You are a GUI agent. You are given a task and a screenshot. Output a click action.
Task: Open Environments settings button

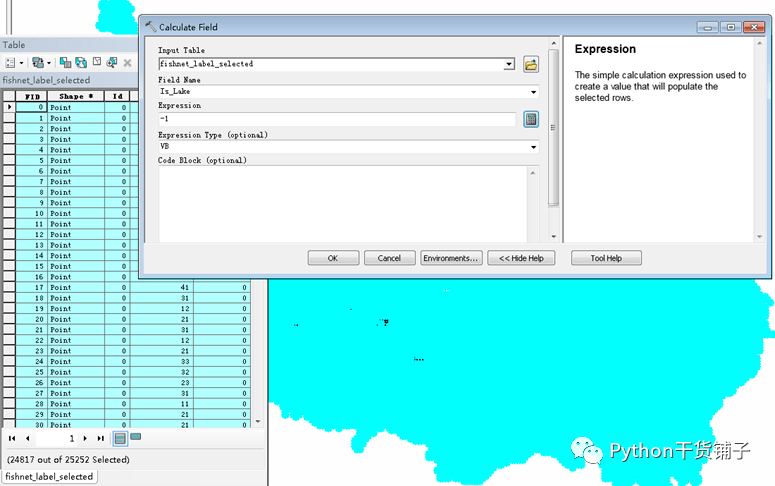tap(451, 258)
